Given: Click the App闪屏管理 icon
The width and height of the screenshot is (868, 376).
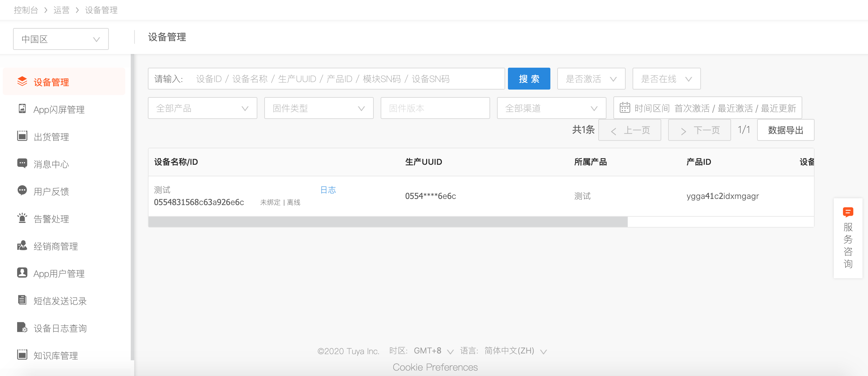Looking at the screenshot, I should tap(22, 109).
